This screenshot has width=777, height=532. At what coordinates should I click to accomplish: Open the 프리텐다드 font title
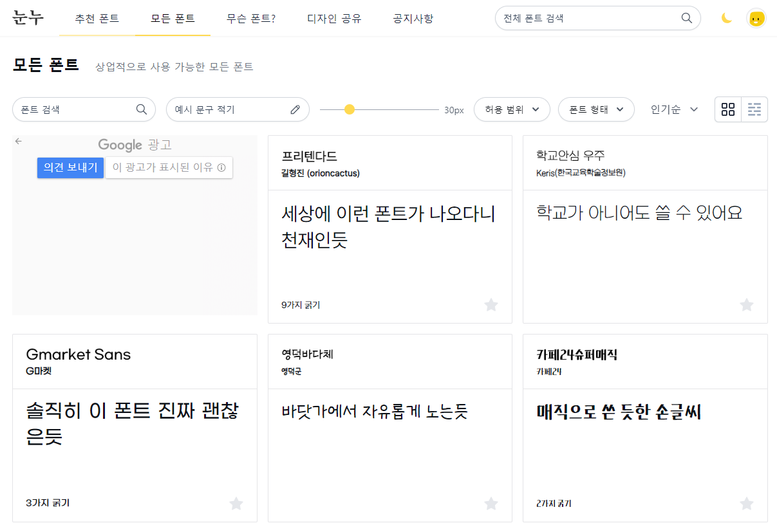tap(310, 156)
